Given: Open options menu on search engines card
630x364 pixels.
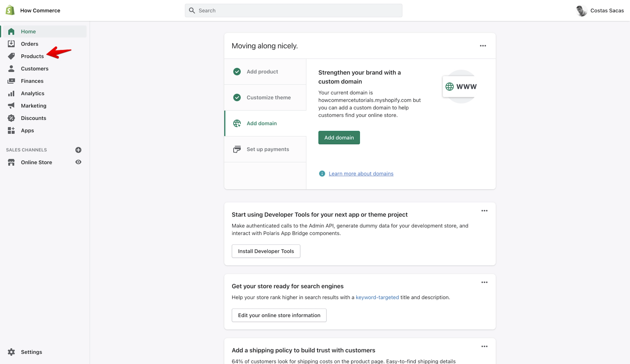Looking at the screenshot, I should [x=484, y=282].
